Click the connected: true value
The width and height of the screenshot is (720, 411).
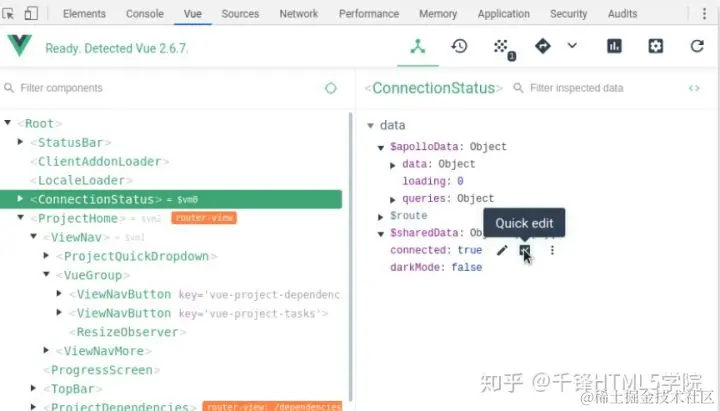(470, 250)
